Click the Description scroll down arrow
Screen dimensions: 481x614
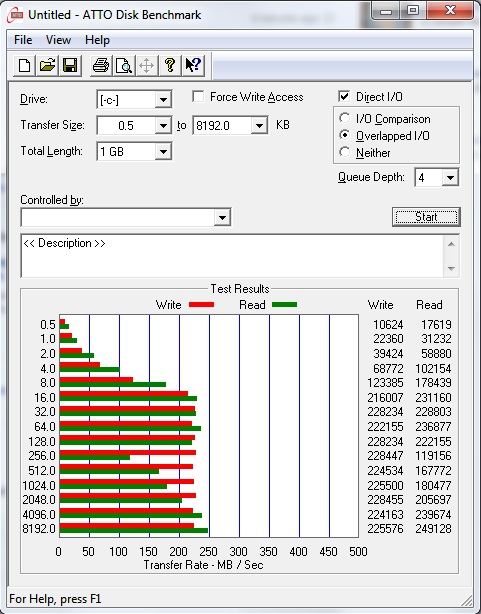[451, 269]
